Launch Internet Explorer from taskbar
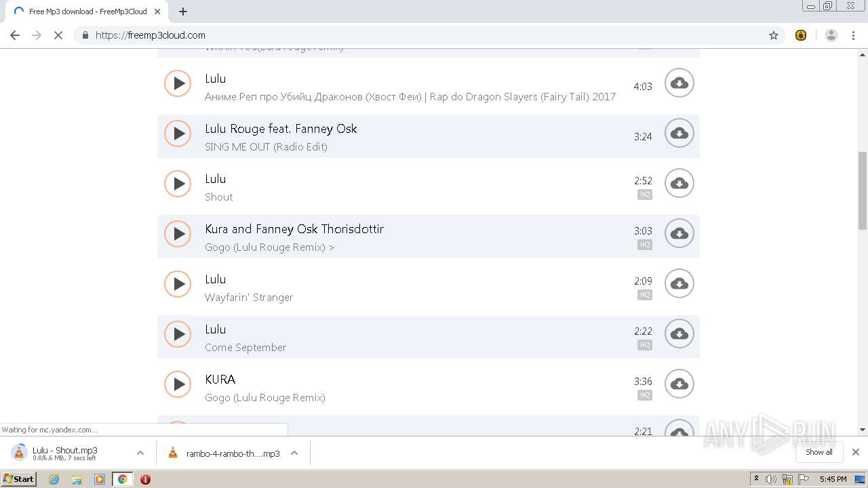868x488 pixels. click(54, 479)
